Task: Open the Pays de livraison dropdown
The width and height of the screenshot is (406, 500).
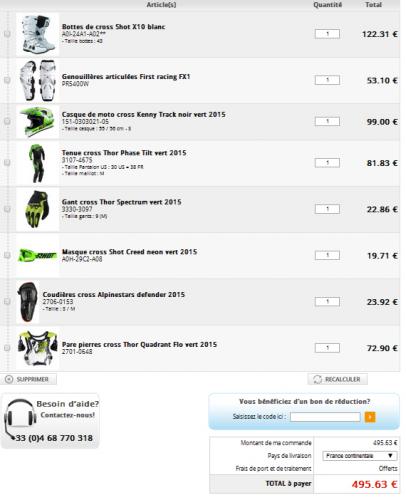Action: (x=360, y=456)
